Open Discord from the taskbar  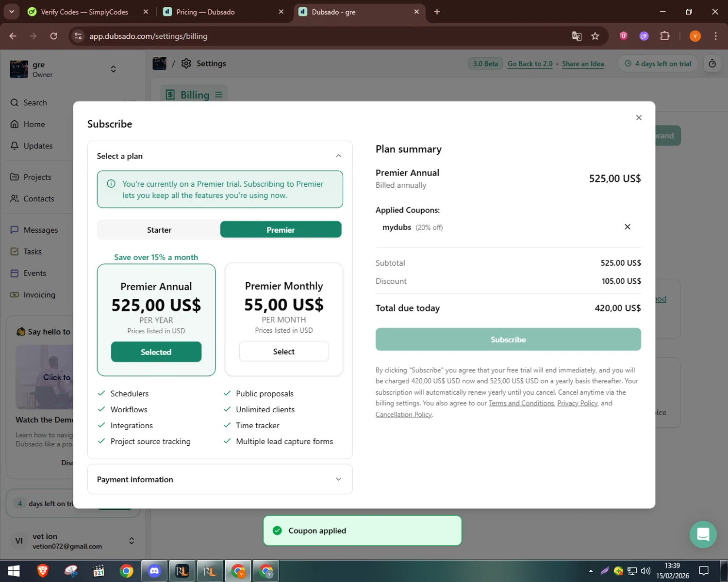[154, 571]
